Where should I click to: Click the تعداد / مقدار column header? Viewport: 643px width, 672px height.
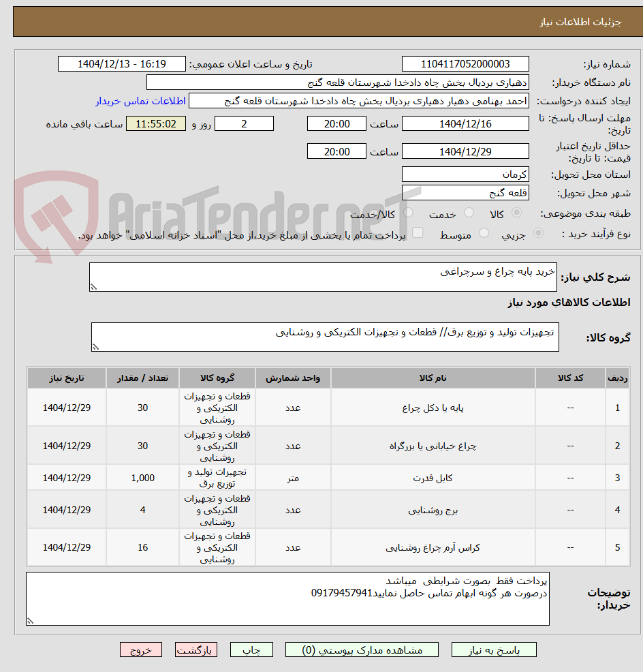pos(142,378)
